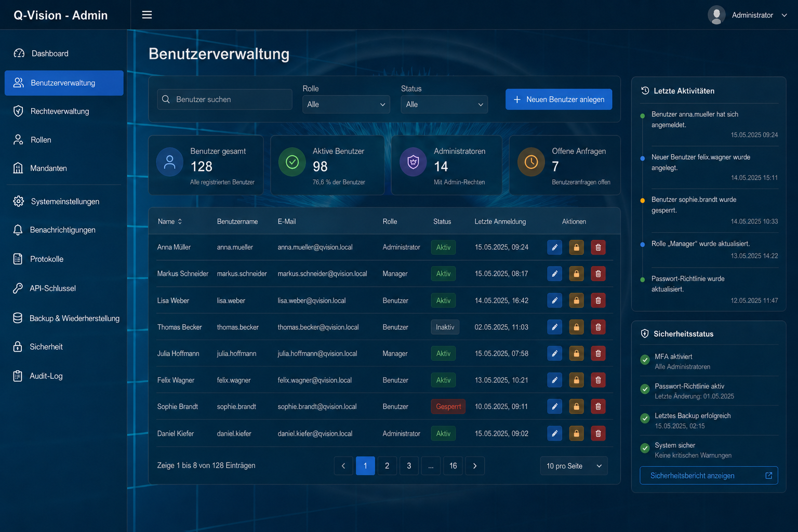Edit user Lisa Weber

554,300
